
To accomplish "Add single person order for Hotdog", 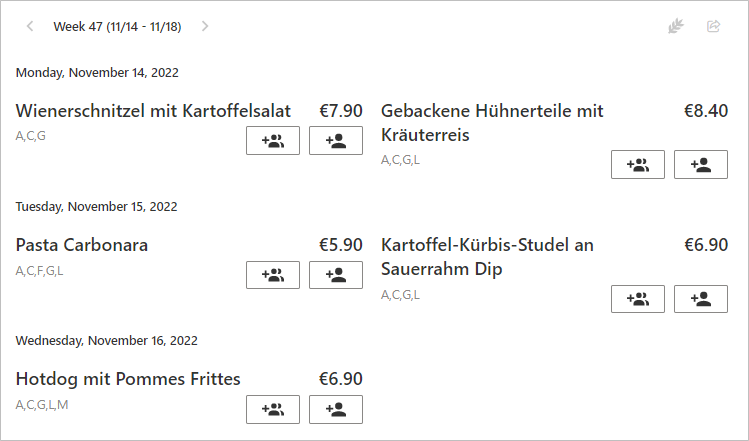I will (336, 409).
